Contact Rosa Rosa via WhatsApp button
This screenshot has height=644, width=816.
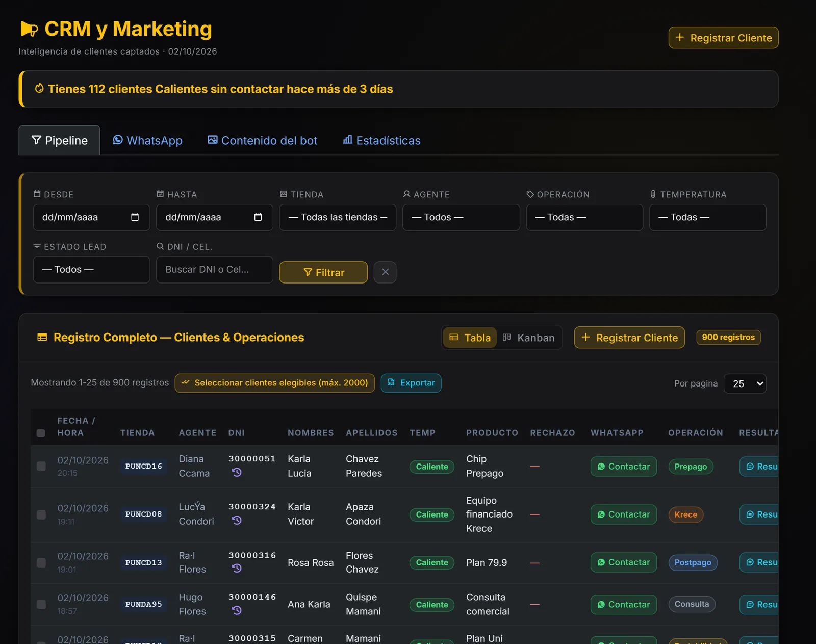pyautogui.click(x=624, y=562)
